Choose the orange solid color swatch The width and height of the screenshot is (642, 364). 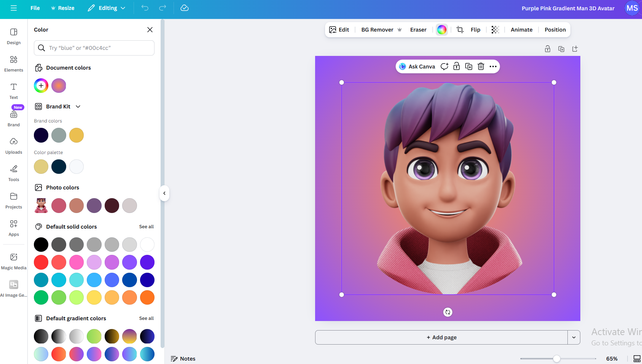pyautogui.click(x=147, y=297)
